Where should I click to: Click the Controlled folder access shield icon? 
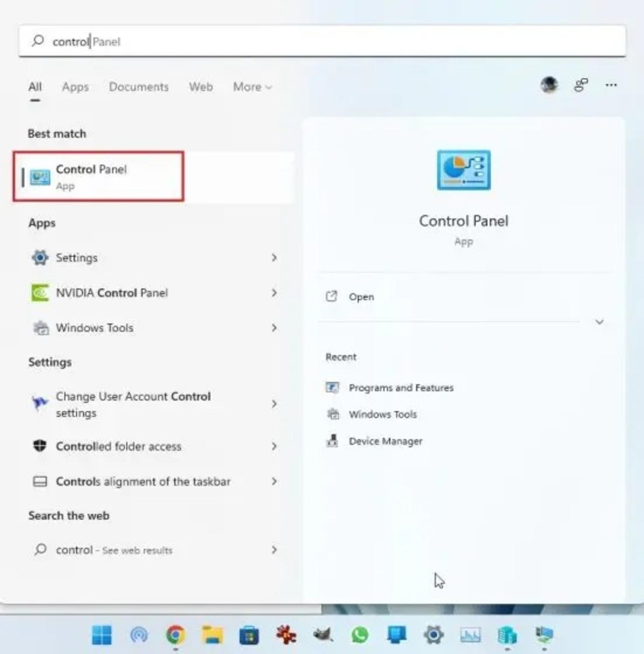pos(40,446)
